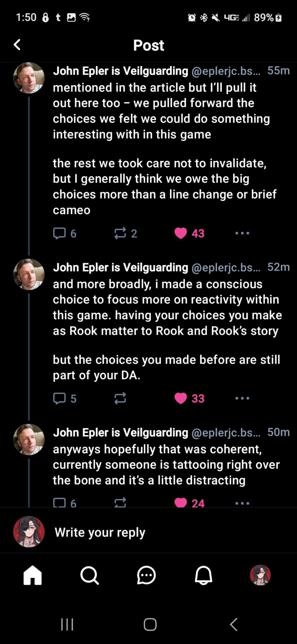Open Search tab in bottom bar
This screenshot has width=297, height=644.
point(90,575)
